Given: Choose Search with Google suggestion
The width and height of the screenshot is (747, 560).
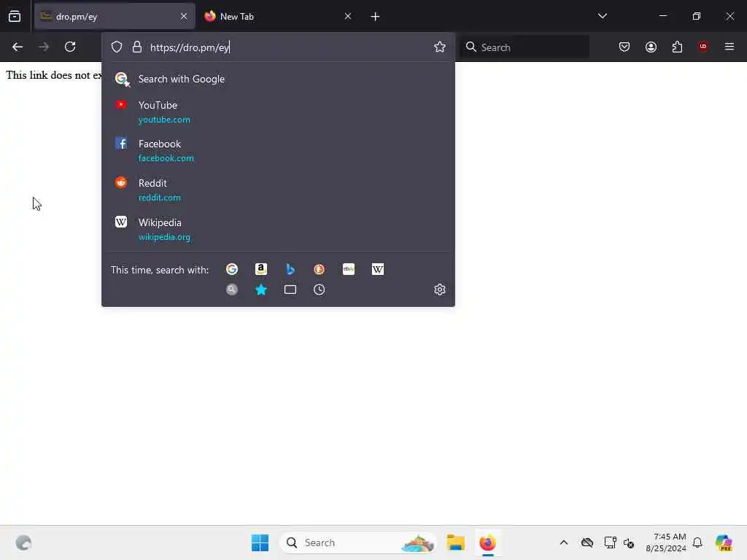Looking at the screenshot, I should tap(278, 79).
